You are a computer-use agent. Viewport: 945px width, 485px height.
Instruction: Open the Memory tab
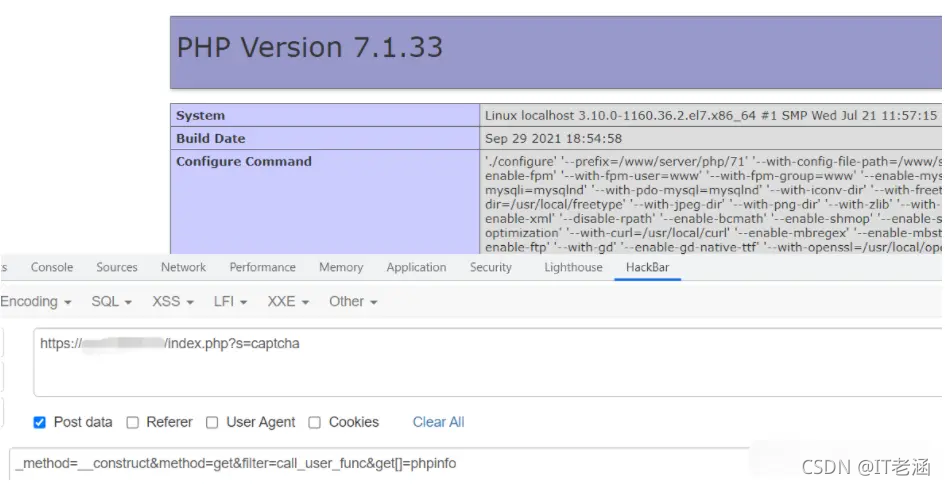coord(341,268)
